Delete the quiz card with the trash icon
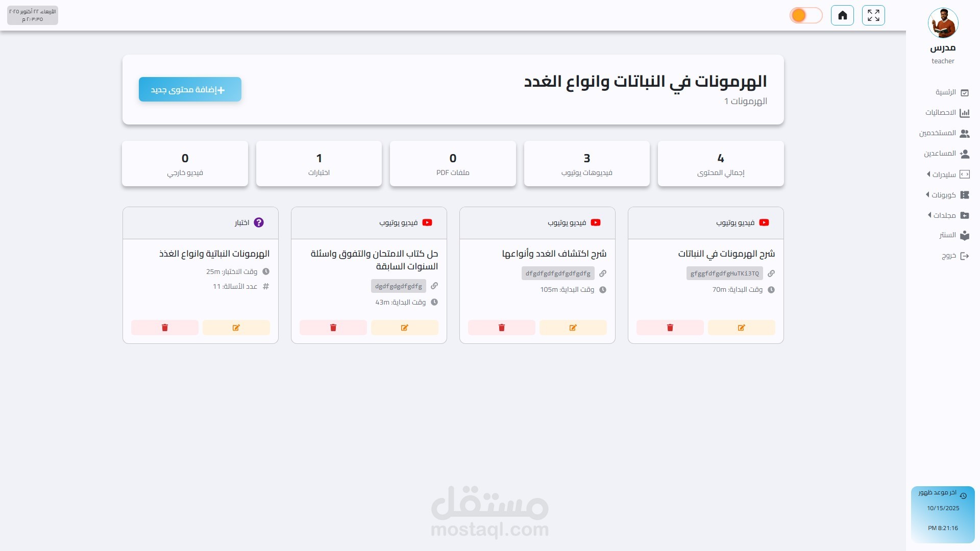The image size is (980, 551). tap(165, 328)
